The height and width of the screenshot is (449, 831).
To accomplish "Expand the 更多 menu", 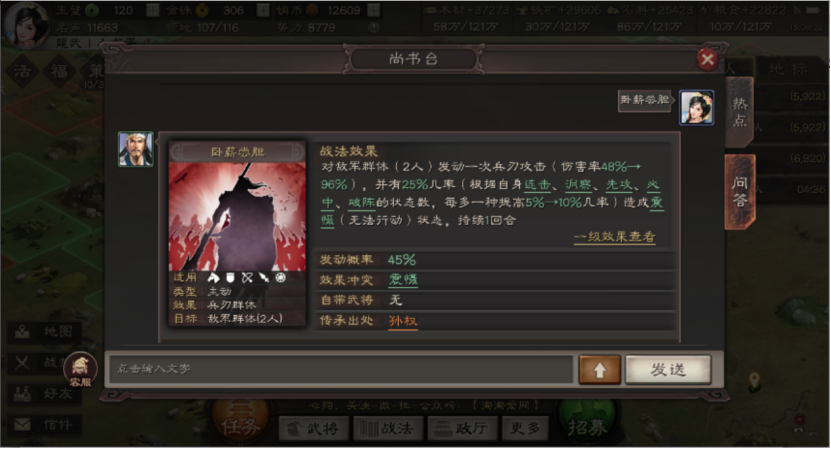I will click(x=525, y=428).
